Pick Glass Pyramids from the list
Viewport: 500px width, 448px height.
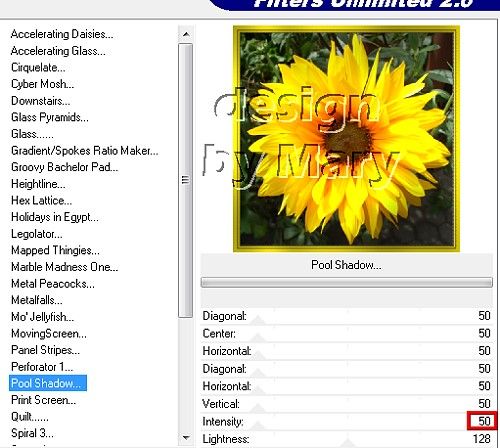(50, 117)
